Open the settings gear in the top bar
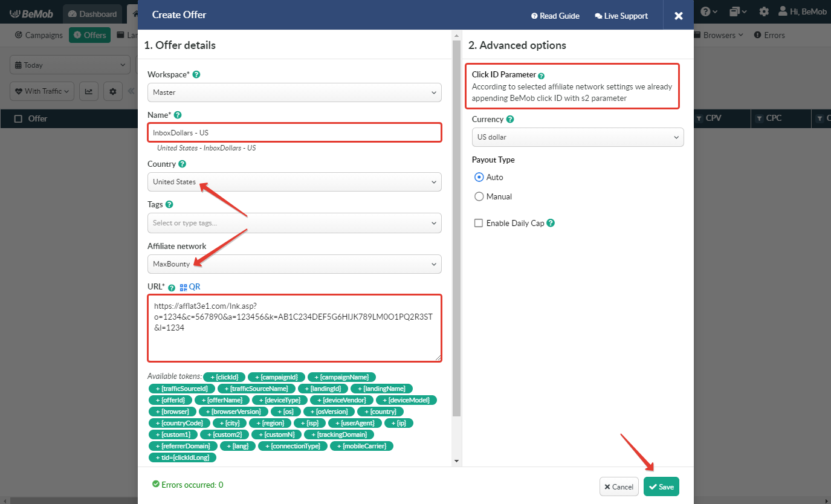Image resolution: width=831 pixels, height=504 pixels. tap(764, 11)
